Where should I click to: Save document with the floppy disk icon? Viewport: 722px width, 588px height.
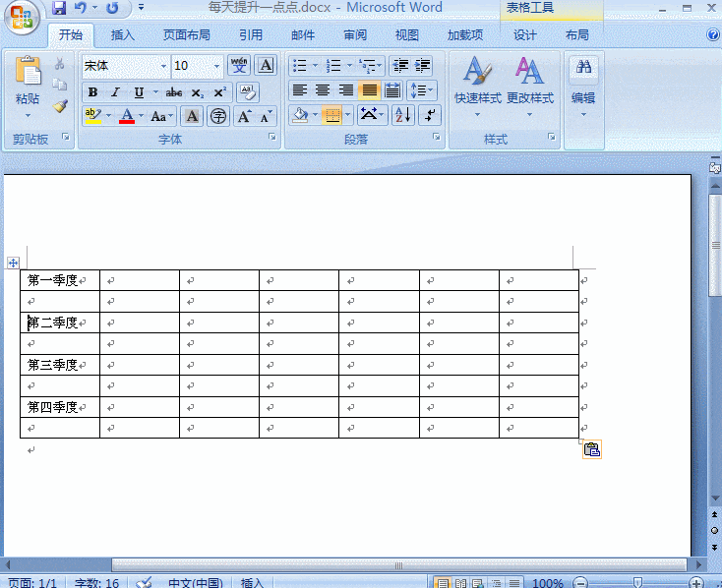(59, 7)
